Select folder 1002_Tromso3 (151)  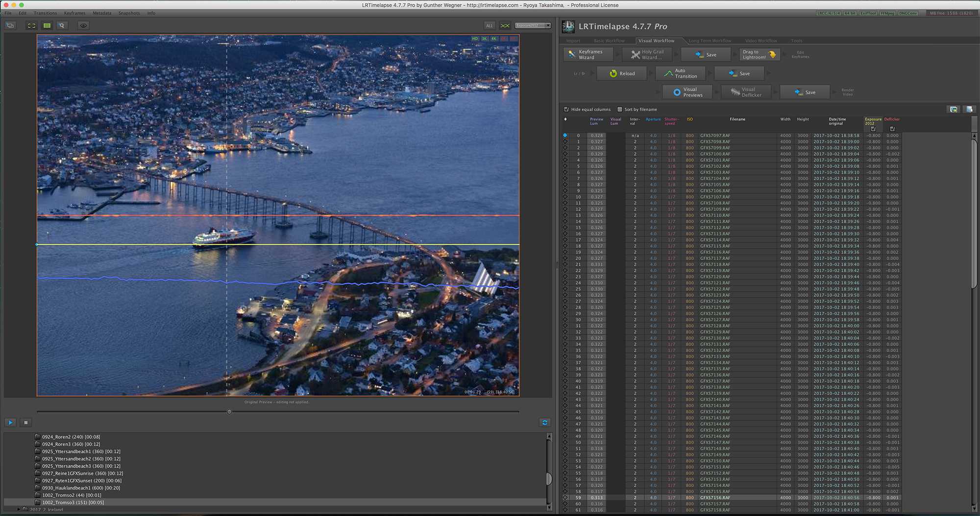tap(70, 502)
